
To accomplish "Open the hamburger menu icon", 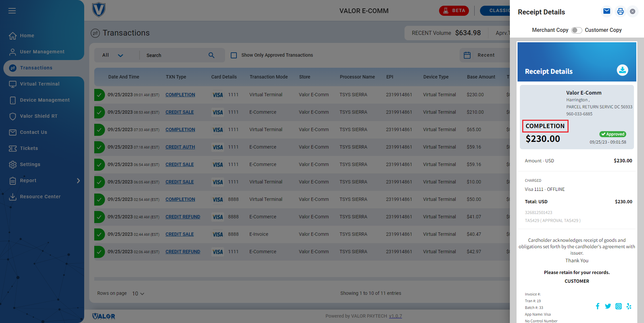I will tap(12, 11).
